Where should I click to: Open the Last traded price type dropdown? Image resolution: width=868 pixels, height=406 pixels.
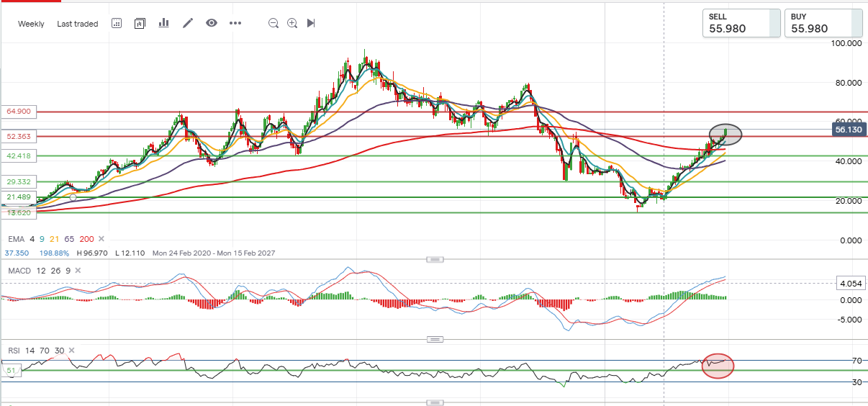77,24
